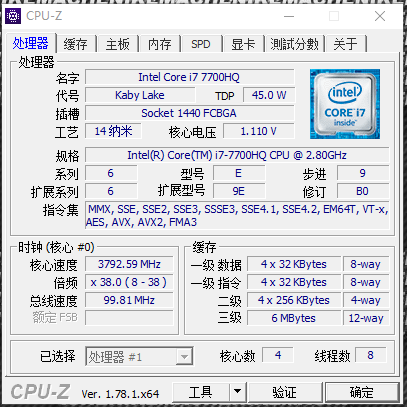
Task: Click the 工具 button
Action: [x=200, y=391]
